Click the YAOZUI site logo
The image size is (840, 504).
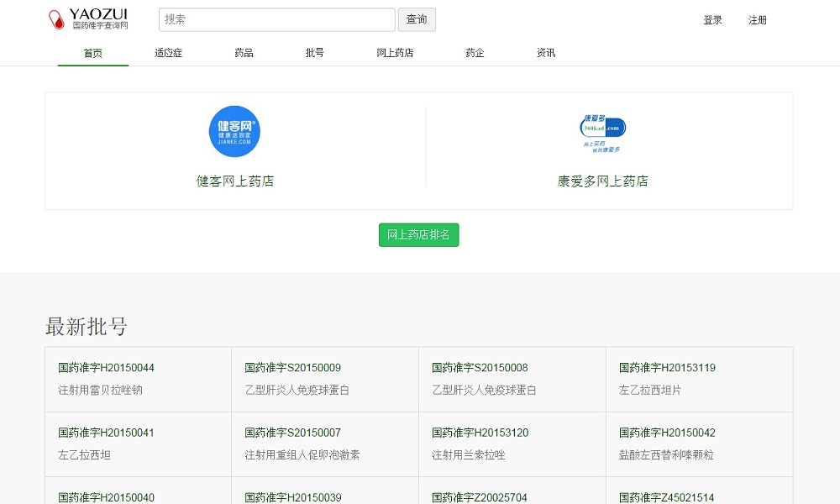(x=88, y=19)
